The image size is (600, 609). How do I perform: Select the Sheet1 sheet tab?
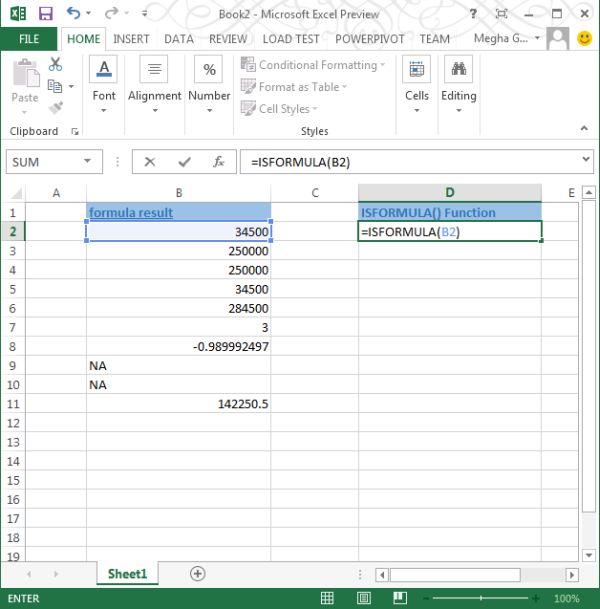pyautogui.click(x=127, y=574)
